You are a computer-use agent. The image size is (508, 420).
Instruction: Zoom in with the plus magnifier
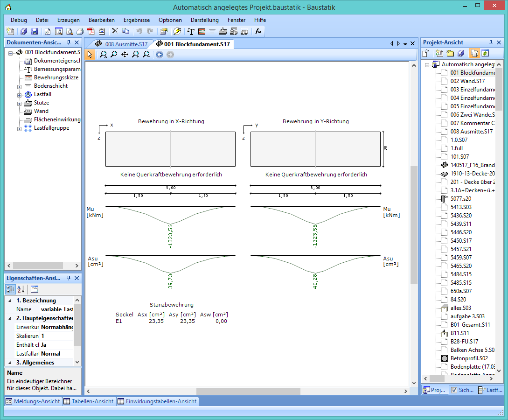tap(136, 55)
